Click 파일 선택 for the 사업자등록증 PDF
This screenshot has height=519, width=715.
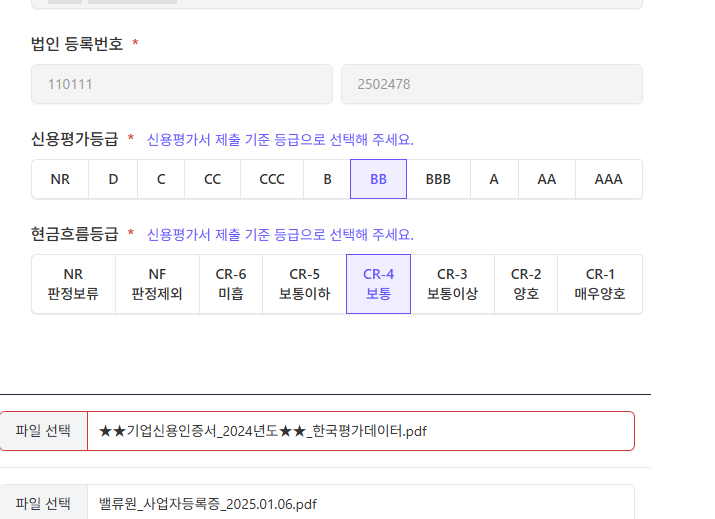pos(43,503)
